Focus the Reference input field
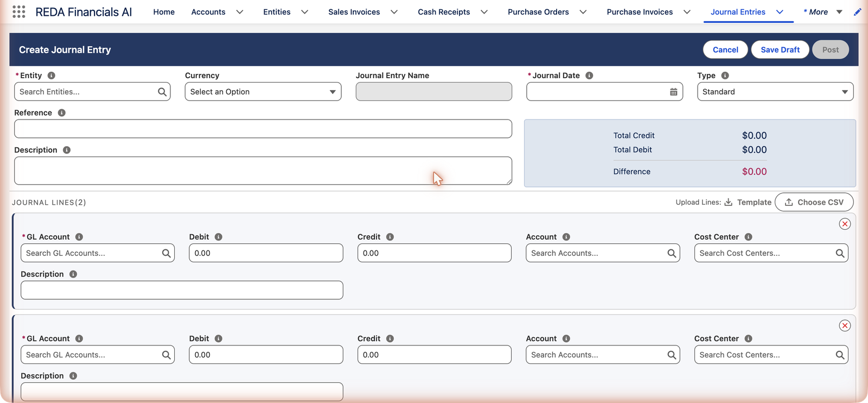The width and height of the screenshot is (868, 403). point(263,129)
